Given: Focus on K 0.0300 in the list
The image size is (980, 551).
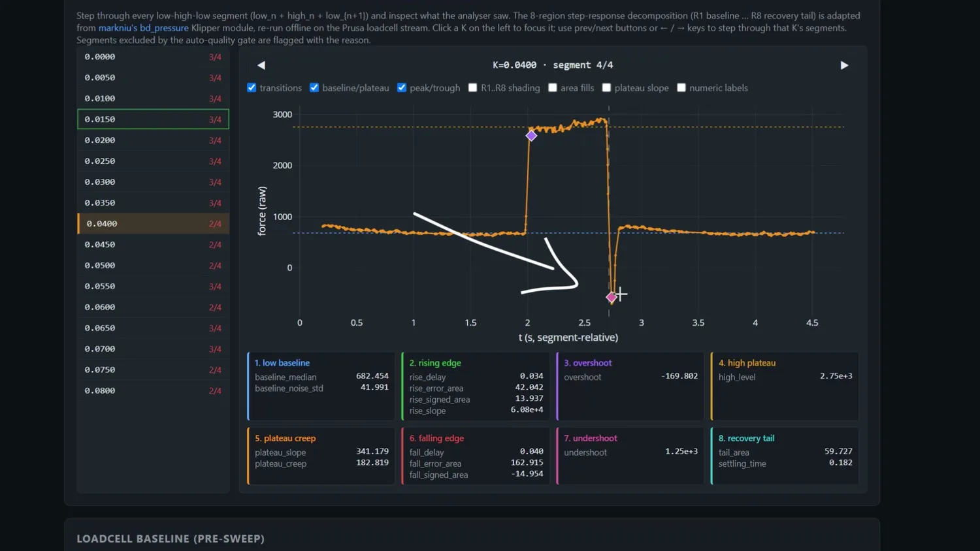Looking at the screenshot, I should pos(153,182).
